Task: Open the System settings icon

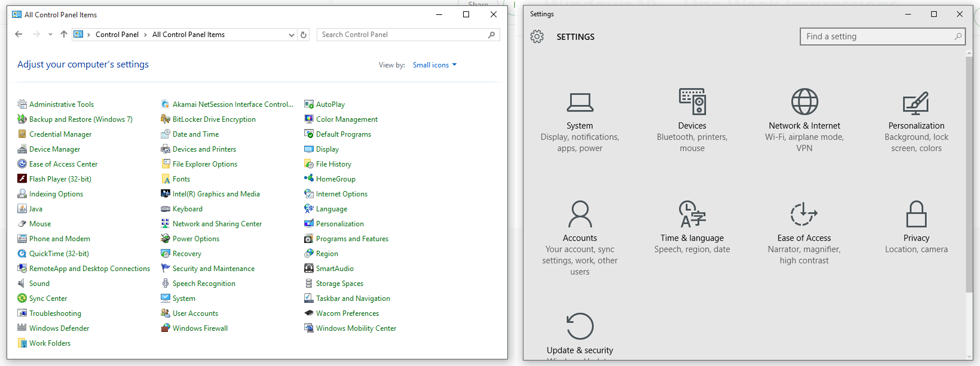Action: 580,103
